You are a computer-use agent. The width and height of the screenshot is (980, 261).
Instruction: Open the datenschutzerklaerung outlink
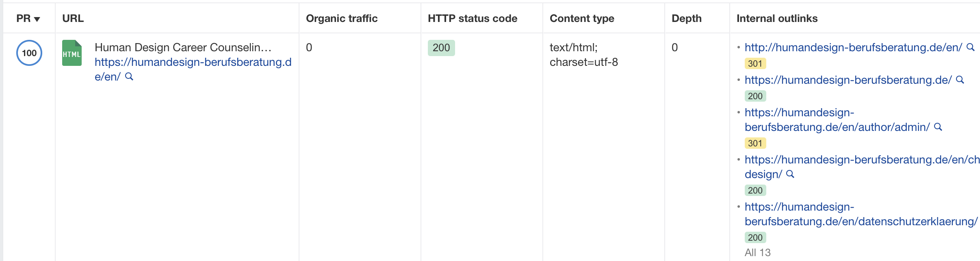861,214
